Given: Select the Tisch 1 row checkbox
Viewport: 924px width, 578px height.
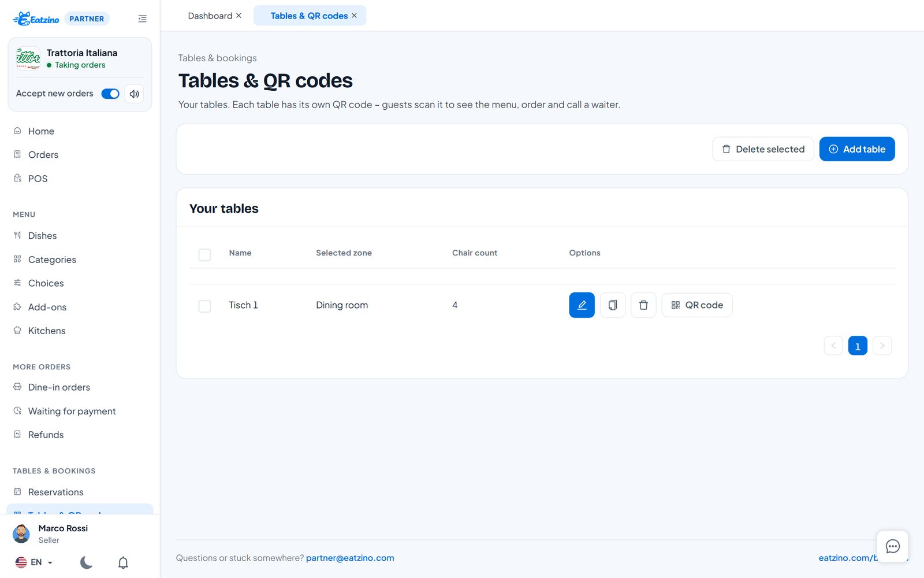Looking at the screenshot, I should (x=204, y=306).
